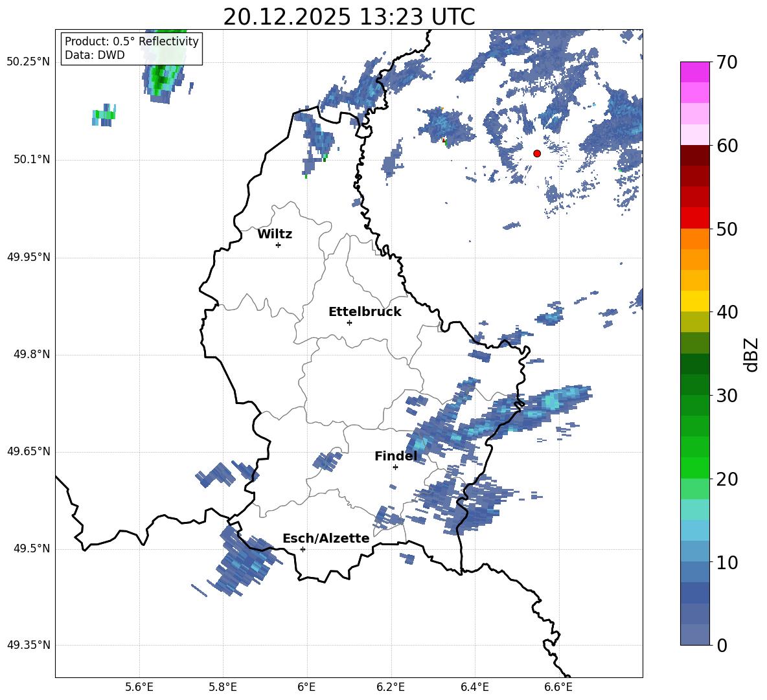767x700 pixels.
Task: Click the 40 value on the colorbar
Action: click(x=727, y=312)
